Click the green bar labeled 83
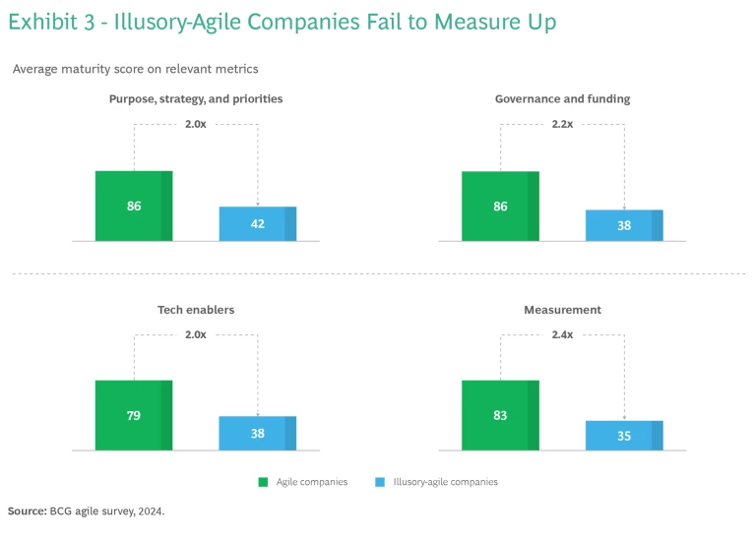Image resolution: width=756 pixels, height=537 pixels. [500, 415]
